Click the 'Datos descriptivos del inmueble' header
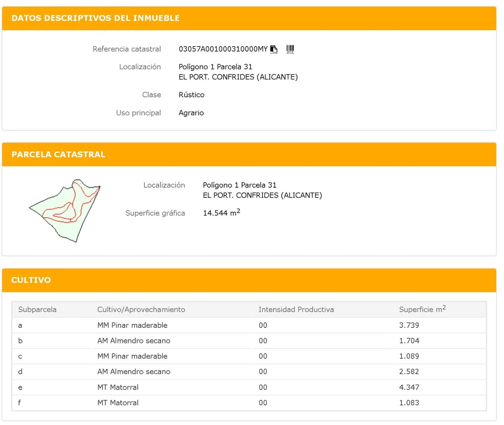Viewport: 504px width, 425px height. point(95,18)
